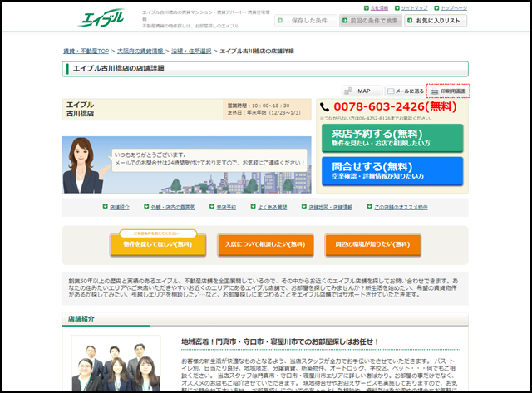Viewport: 532px width, 393px height.
Task: Open the お気に入りリスト favorites list
Action: [x=436, y=21]
